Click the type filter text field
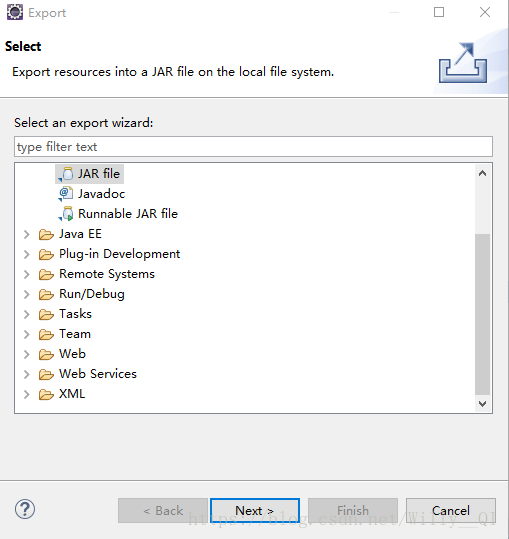 (253, 147)
